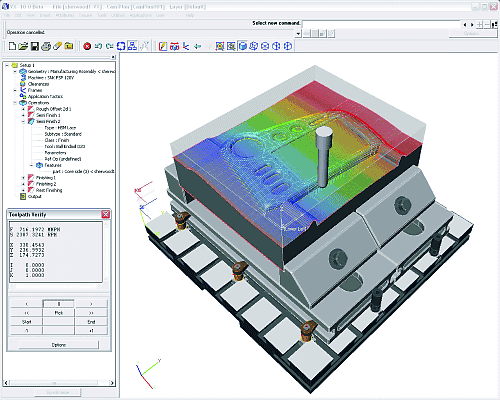Fast forward toolpath with >> button
Image resolution: width=500 pixels, height=400 pixels.
[91, 313]
